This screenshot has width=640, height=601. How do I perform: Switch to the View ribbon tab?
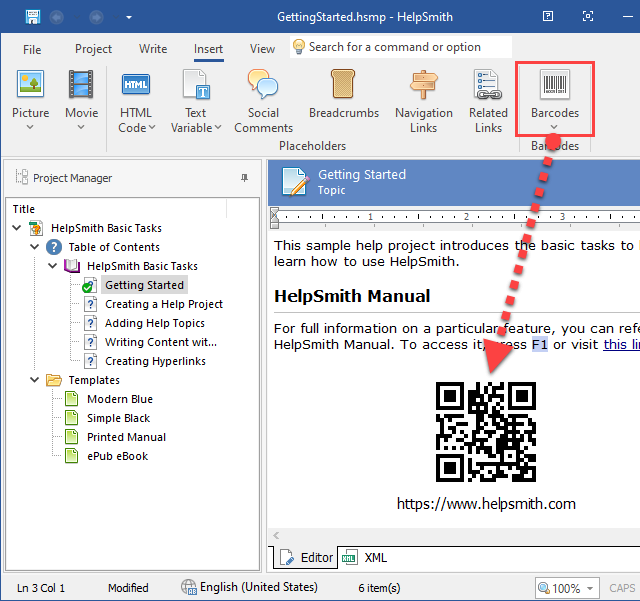point(262,49)
